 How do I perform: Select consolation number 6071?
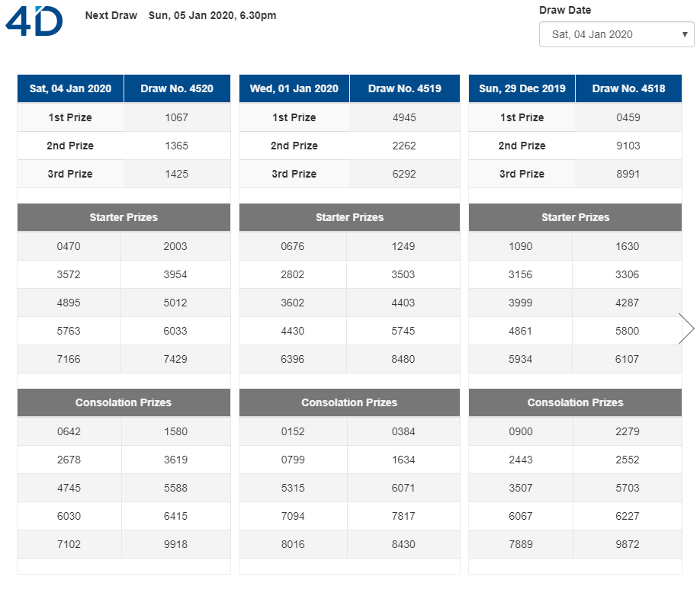pyautogui.click(x=403, y=488)
